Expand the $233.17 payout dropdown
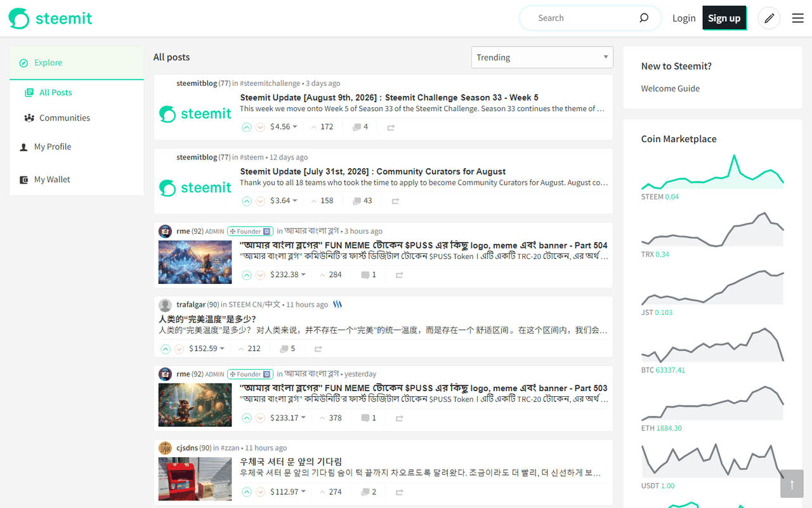The image size is (812, 508). pos(288,418)
